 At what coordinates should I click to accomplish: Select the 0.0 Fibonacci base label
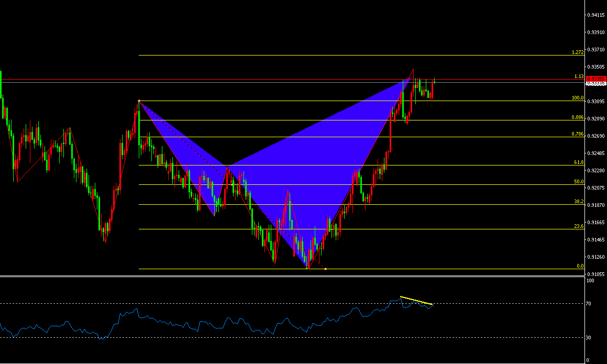point(580,266)
